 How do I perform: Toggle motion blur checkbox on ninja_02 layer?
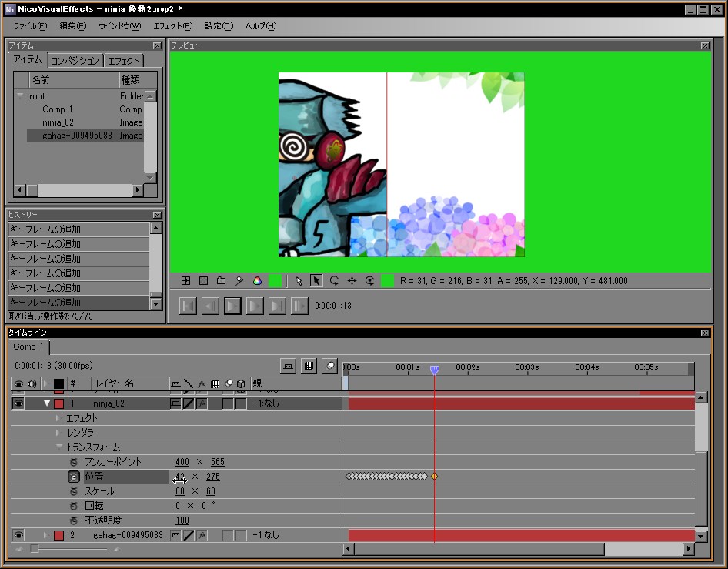click(228, 403)
